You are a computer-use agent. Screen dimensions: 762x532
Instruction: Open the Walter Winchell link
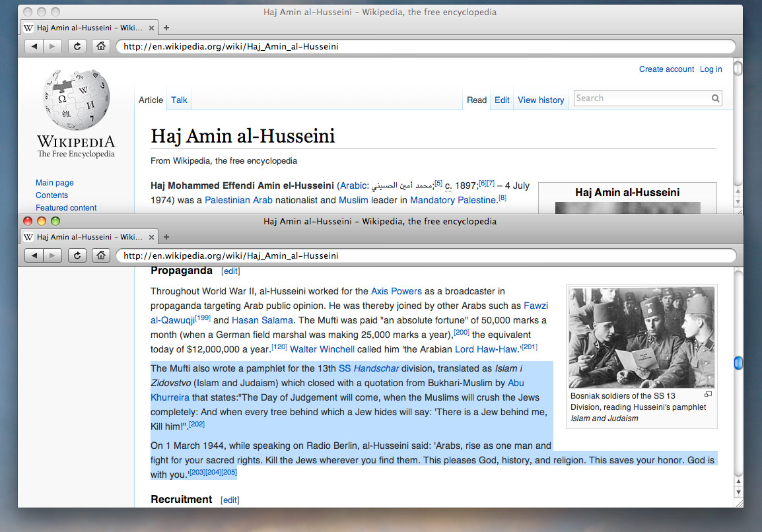tap(322, 349)
